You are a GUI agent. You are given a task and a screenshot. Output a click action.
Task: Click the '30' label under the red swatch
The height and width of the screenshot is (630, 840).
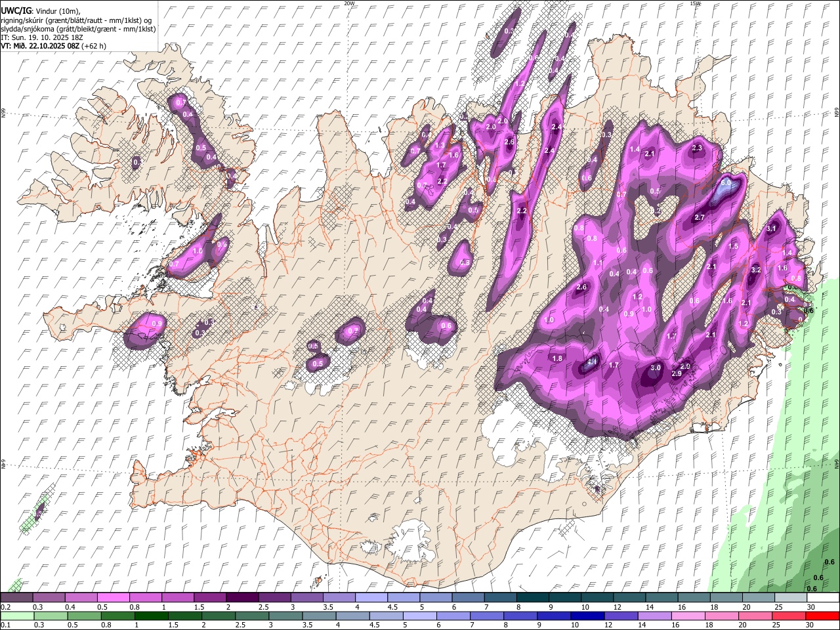pyautogui.click(x=810, y=625)
